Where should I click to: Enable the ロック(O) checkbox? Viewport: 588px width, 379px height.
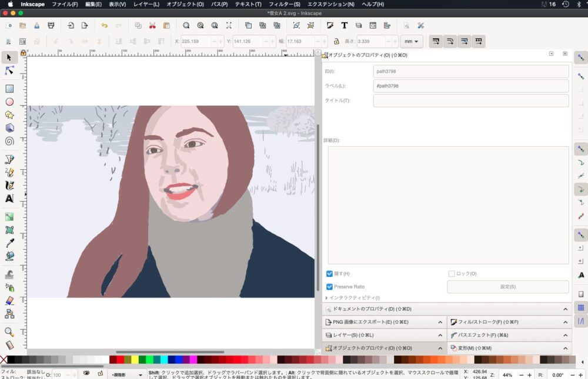(452, 274)
